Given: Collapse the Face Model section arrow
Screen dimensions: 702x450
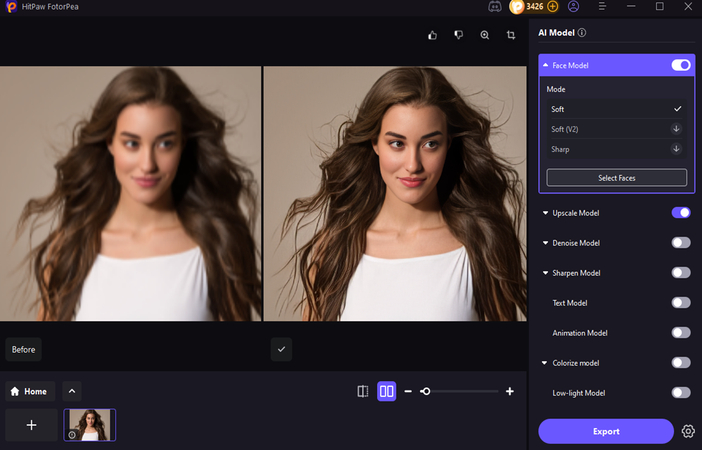Looking at the screenshot, I should [x=545, y=65].
